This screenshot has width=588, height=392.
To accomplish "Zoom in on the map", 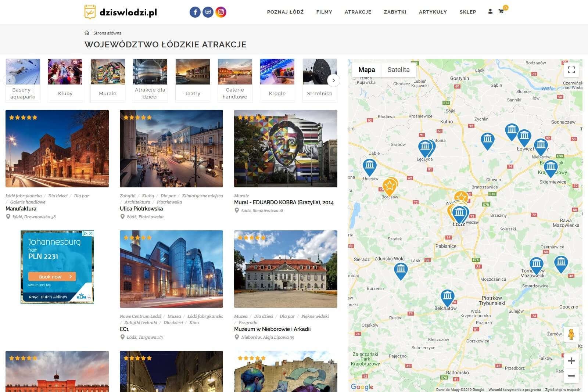I will (571, 361).
